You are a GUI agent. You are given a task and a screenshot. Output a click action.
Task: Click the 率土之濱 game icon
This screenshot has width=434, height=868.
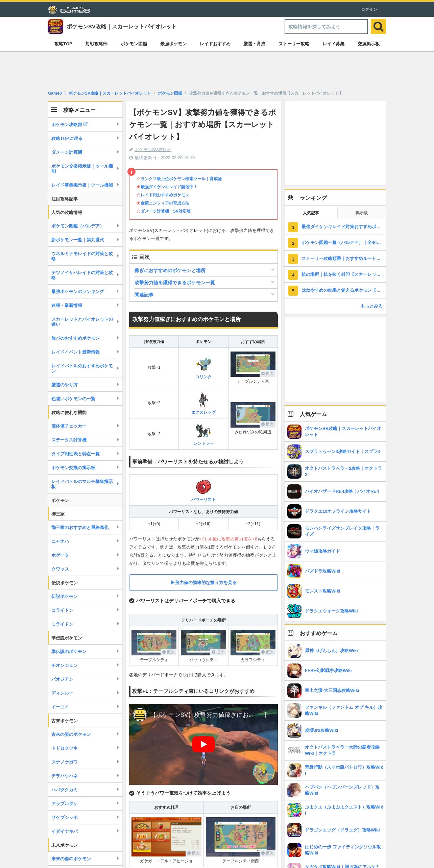[294, 690]
